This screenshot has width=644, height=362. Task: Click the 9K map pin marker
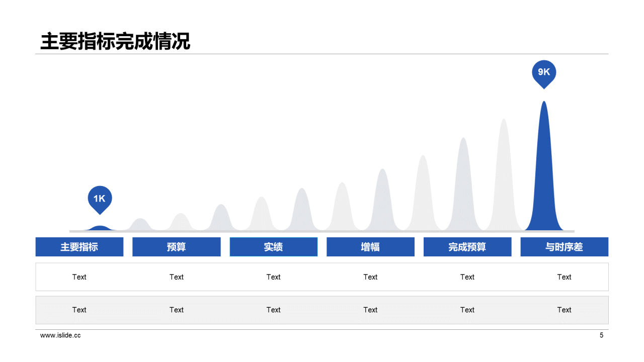pyautogui.click(x=544, y=72)
